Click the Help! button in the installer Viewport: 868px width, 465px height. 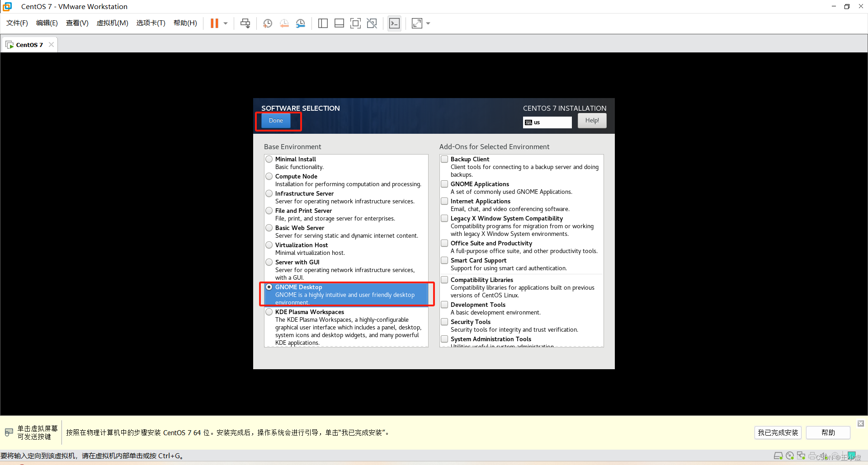click(x=592, y=121)
